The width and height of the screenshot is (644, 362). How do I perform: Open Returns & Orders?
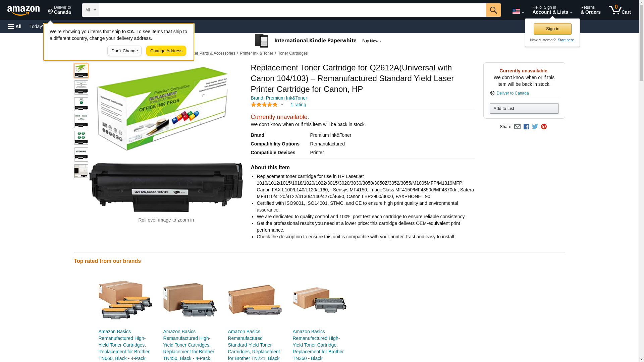click(x=590, y=10)
